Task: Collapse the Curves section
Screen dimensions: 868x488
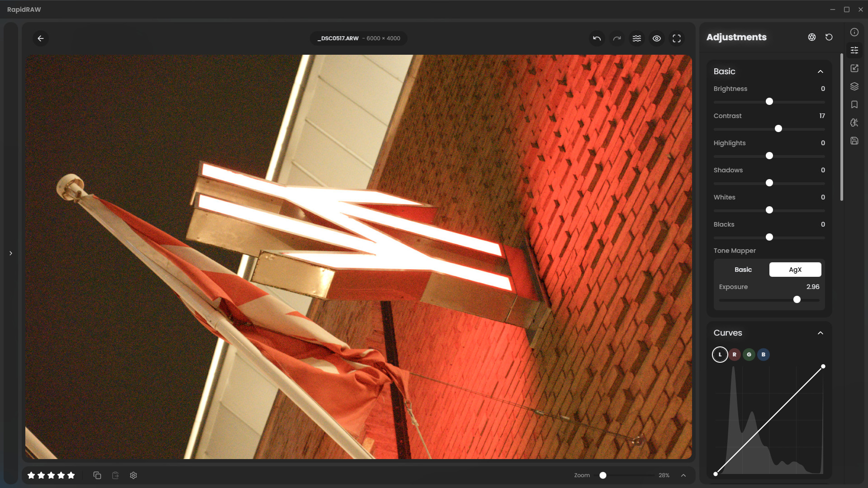Action: (820, 333)
